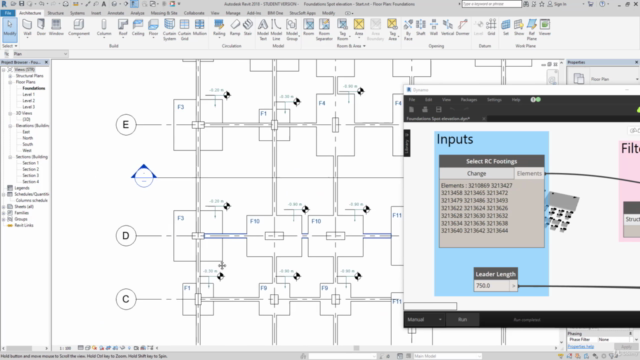Collapse the Sections tree node
The image size is (640, 360).
10,157
